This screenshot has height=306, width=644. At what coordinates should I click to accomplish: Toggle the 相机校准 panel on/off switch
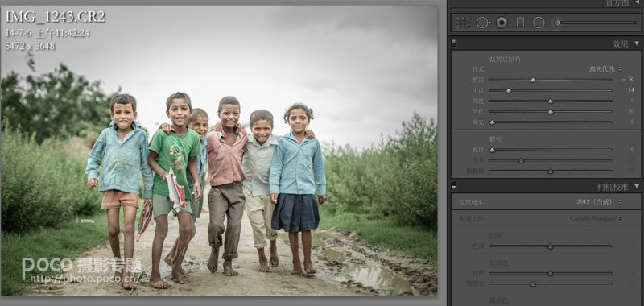tap(453, 186)
